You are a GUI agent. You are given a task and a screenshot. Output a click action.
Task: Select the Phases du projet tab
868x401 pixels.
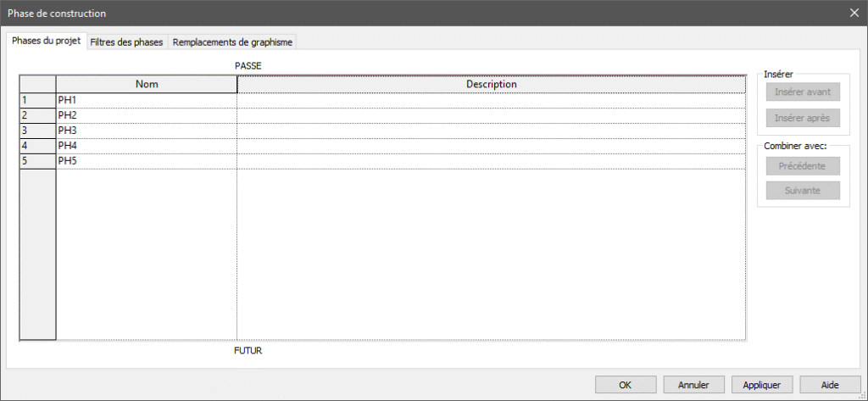[47, 42]
